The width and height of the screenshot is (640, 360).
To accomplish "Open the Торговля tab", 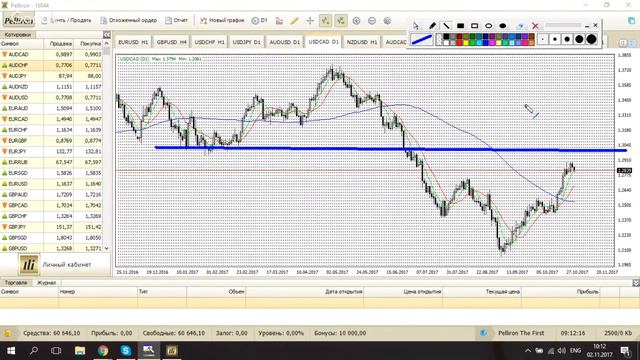I will 16,282.
